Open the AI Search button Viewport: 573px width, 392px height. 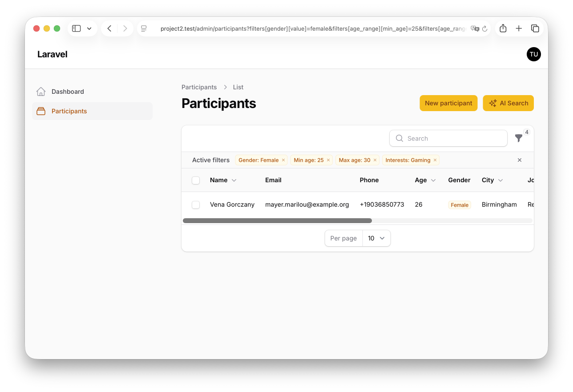pos(508,103)
